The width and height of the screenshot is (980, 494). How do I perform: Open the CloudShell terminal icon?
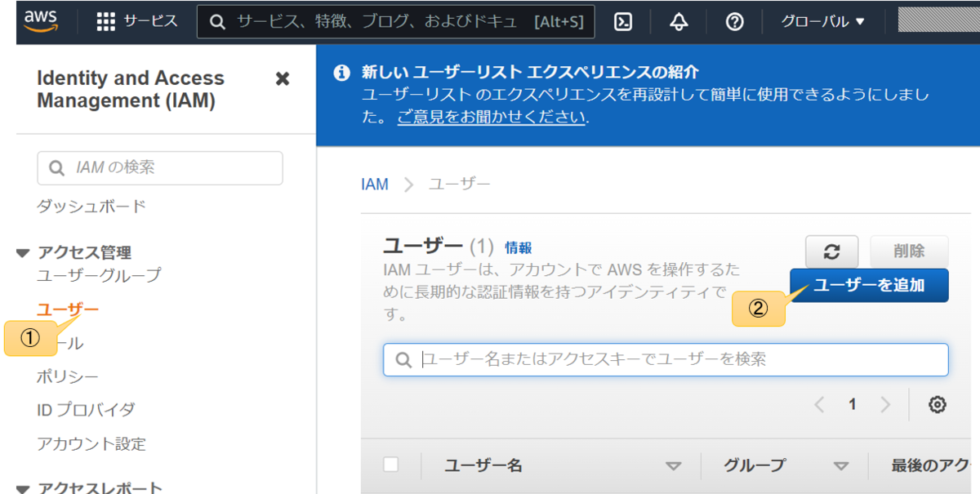coord(623,22)
